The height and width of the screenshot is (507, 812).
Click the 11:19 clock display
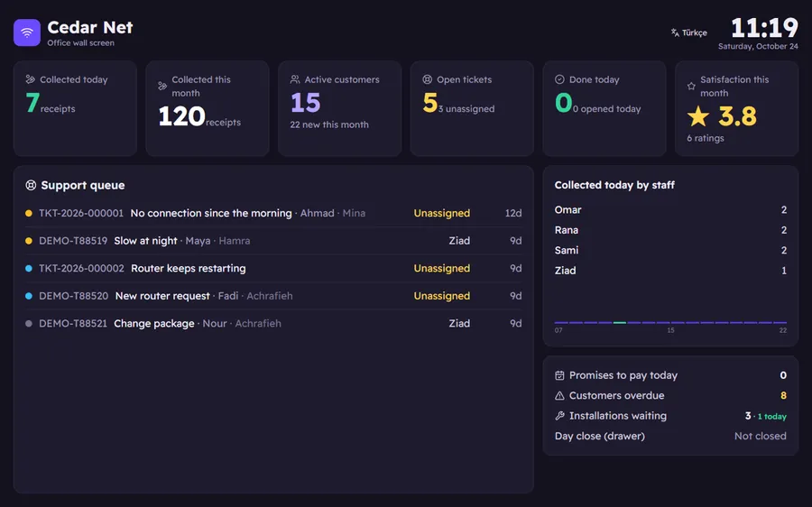coord(764,28)
